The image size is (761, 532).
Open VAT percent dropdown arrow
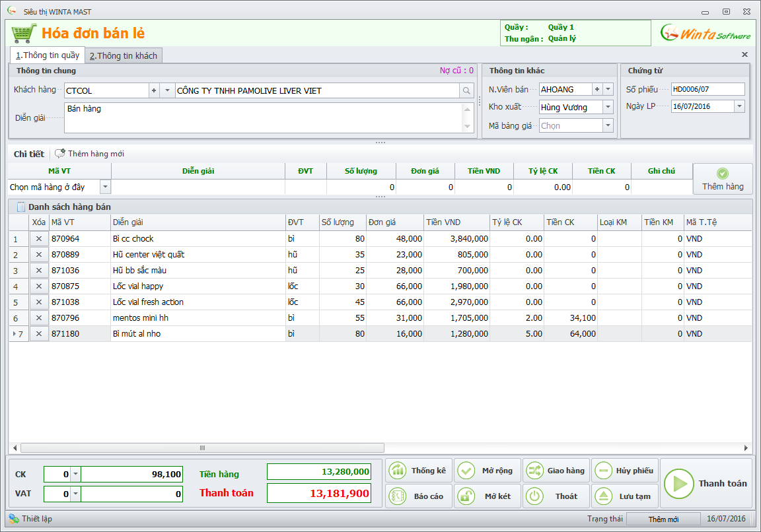point(76,494)
